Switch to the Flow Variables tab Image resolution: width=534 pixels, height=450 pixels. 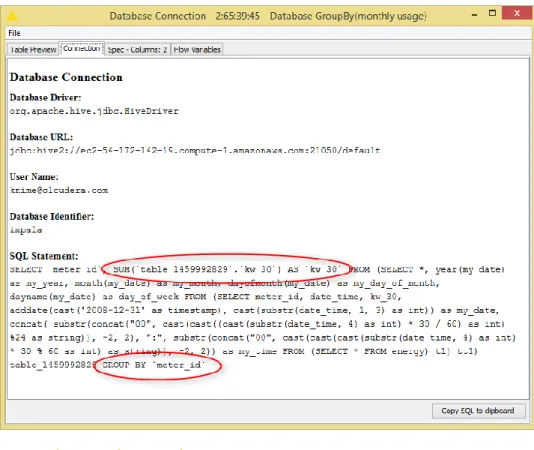pyautogui.click(x=197, y=50)
